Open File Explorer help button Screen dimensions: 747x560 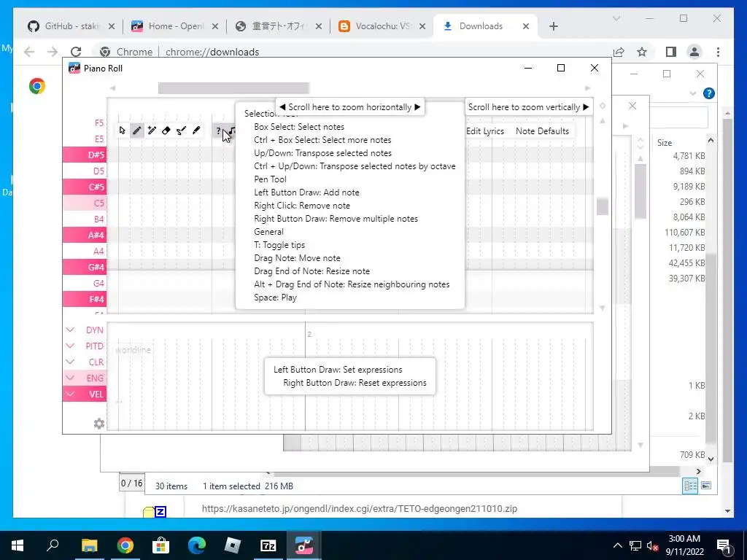tap(709, 93)
